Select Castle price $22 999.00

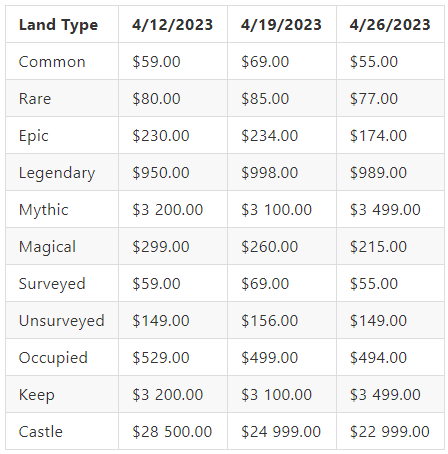[390, 432]
